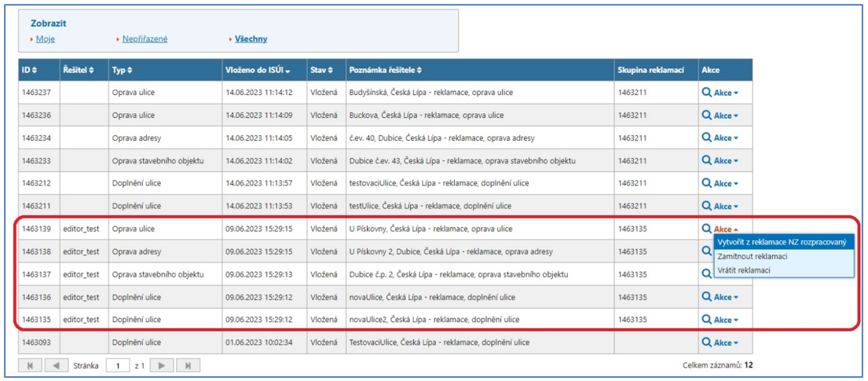868x381 pixels.
Task: Sort table by Vloženo do ISÚI column
Action: click(255, 70)
